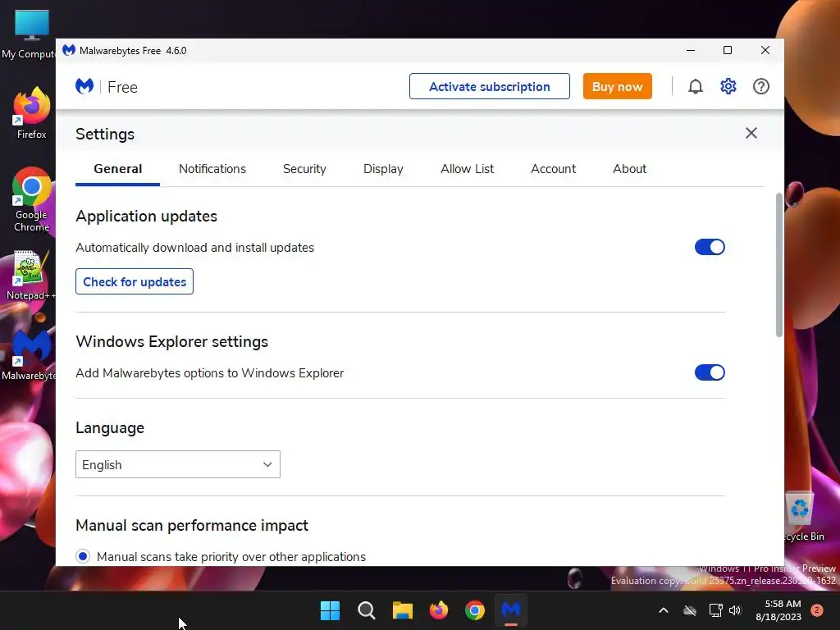The width and height of the screenshot is (840, 630).
Task: Open the Google Chrome desktop shortcut
Action: click(x=31, y=199)
